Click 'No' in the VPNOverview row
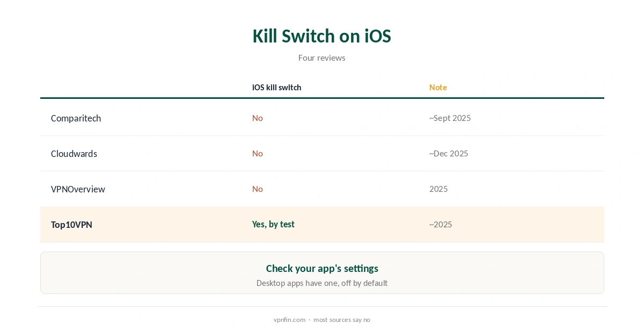Viewport: 644px width, 330px height. tap(258, 189)
